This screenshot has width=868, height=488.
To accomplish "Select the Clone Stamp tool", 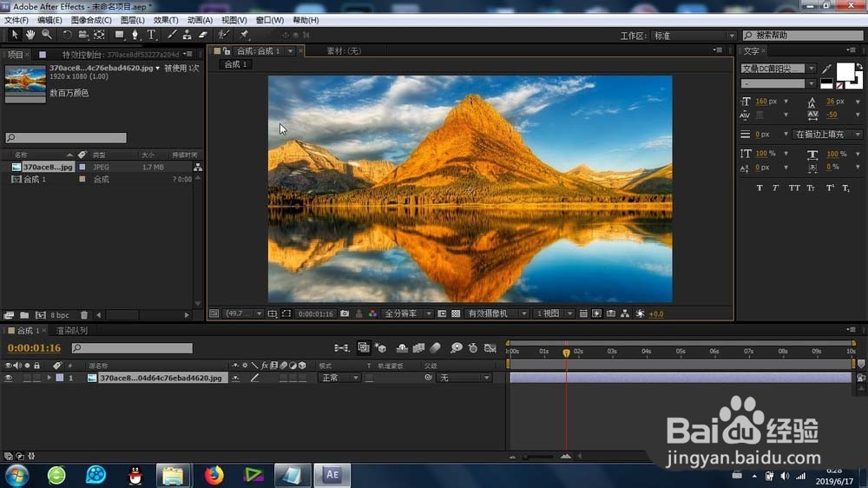I will pos(187,35).
